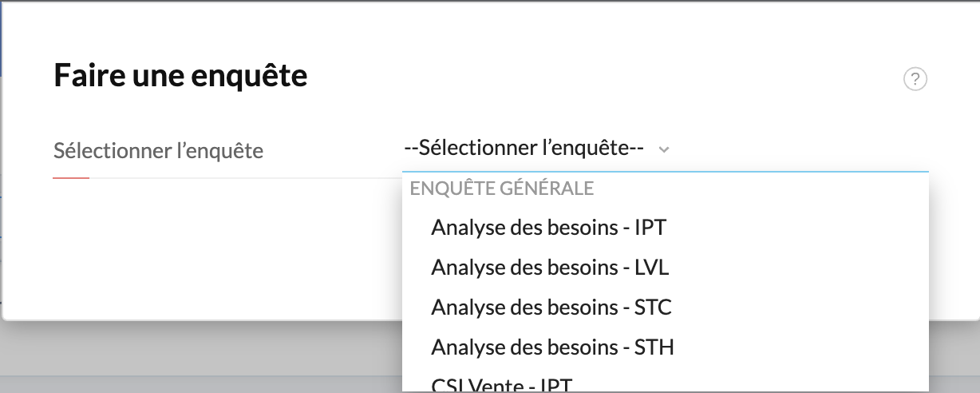Click the Faire une enquête dialog title

click(180, 76)
